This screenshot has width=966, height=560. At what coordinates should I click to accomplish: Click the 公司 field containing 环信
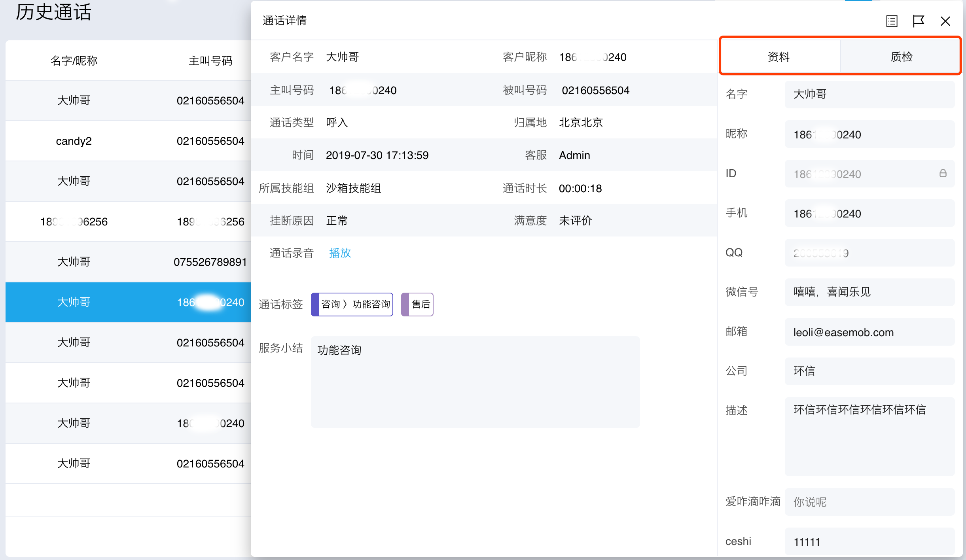(869, 371)
